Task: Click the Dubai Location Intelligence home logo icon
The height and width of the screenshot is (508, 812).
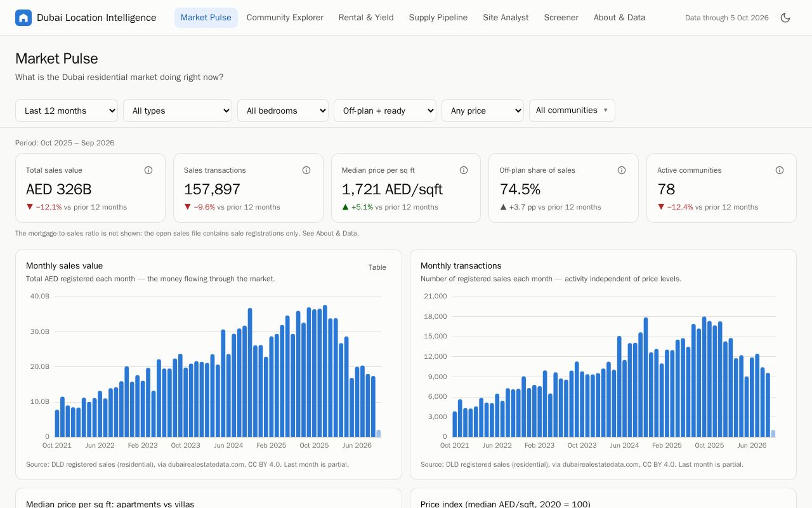Action: pyautogui.click(x=23, y=18)
